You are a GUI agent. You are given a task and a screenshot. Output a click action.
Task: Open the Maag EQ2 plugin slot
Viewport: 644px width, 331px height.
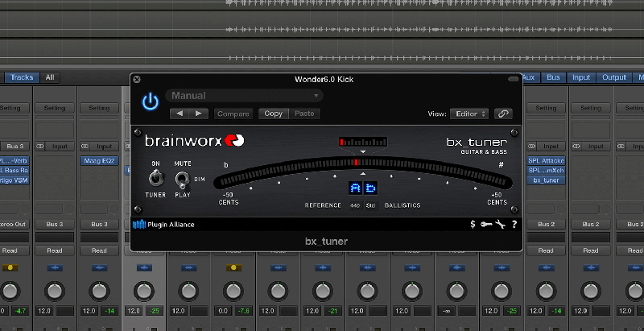pos(99,161)
